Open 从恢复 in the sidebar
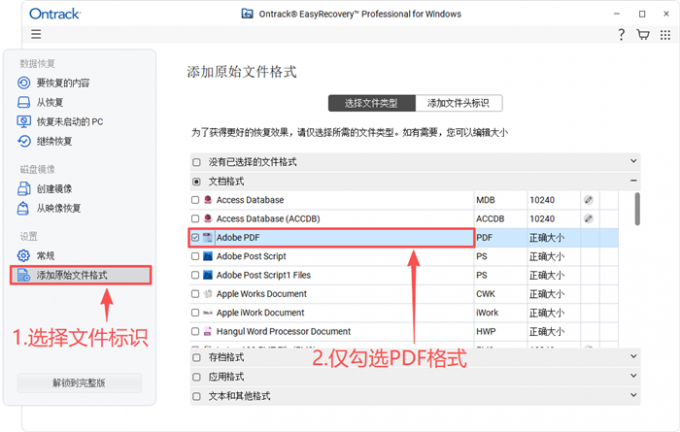680x432 pixels. click(x=50, y=102)
